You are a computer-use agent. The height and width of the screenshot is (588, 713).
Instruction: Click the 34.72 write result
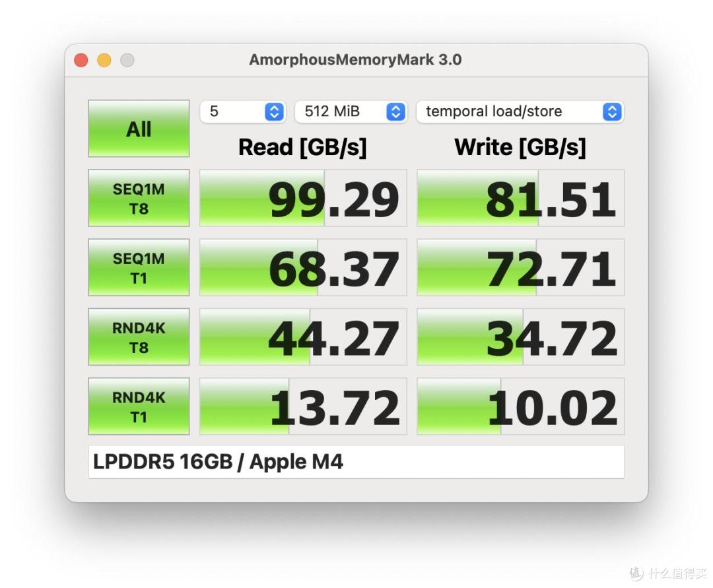521,337
